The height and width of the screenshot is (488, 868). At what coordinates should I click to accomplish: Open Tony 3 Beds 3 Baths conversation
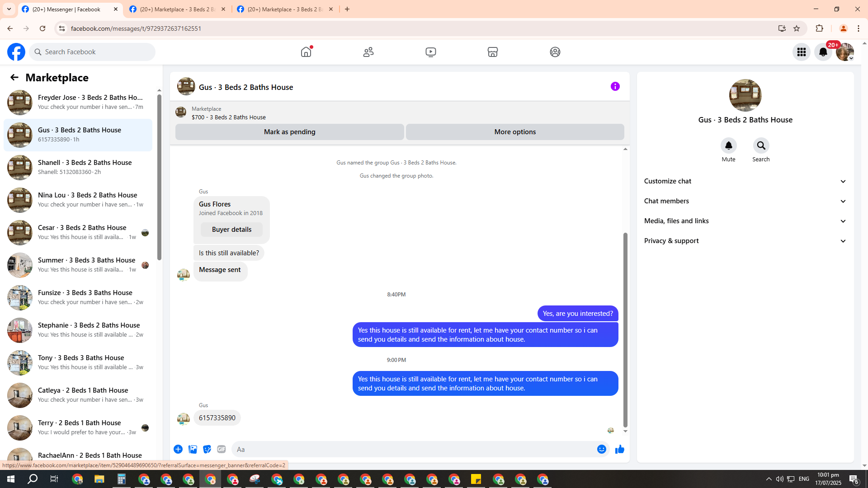point(78,362)
